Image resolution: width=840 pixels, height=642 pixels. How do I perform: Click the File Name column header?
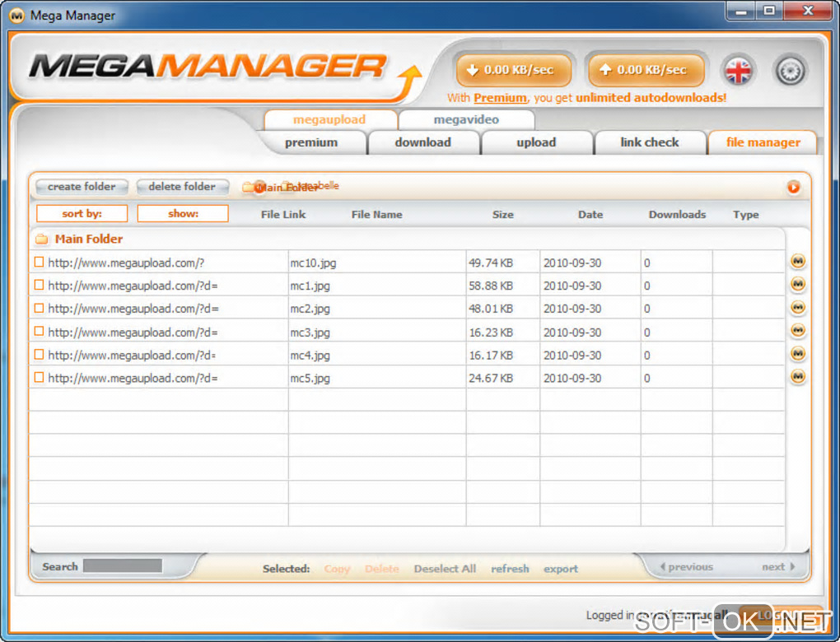(376, 215)
